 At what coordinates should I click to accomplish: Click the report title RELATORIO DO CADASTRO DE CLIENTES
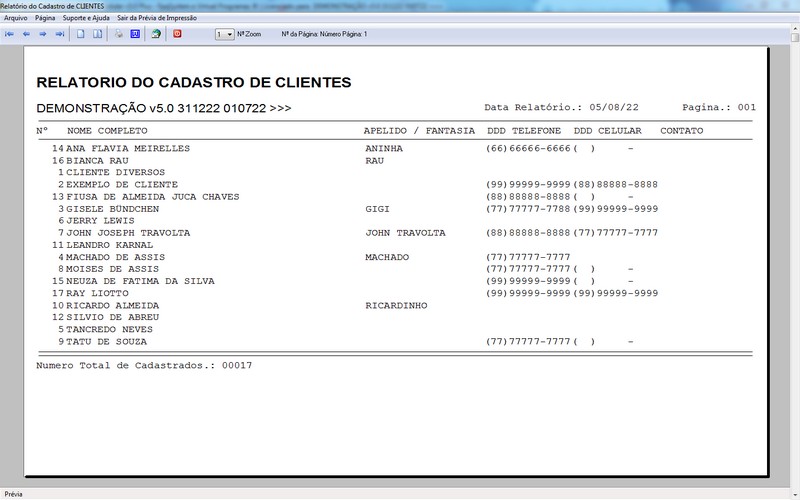coord(194,83)
